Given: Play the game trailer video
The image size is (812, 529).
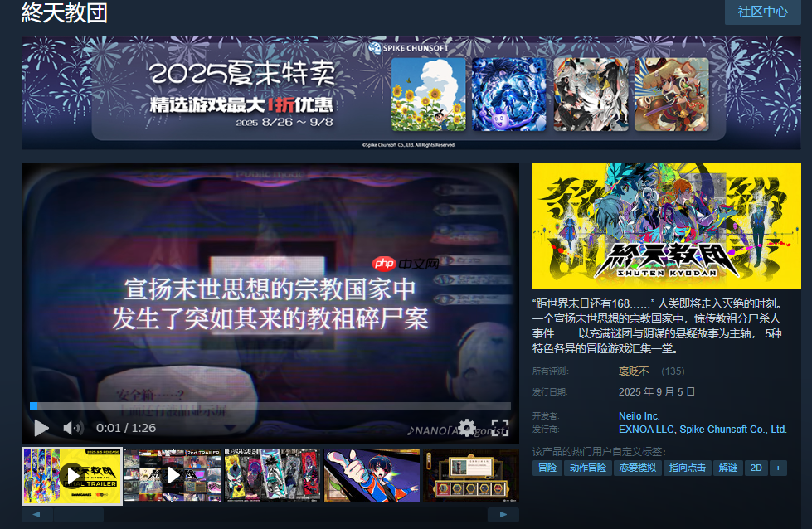Looking at the screenshot, I should (x=40, y=428).
